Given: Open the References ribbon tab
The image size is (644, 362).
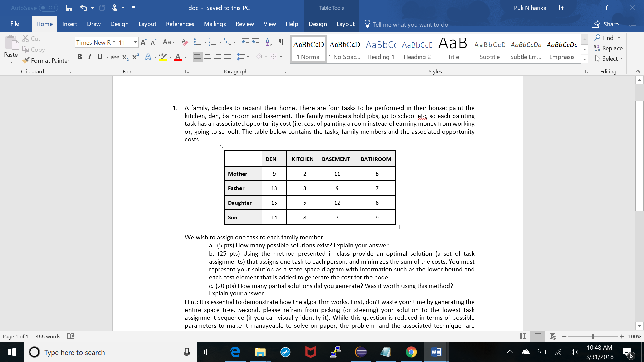Looking at the screenshot, I should (x=180, y=24).
